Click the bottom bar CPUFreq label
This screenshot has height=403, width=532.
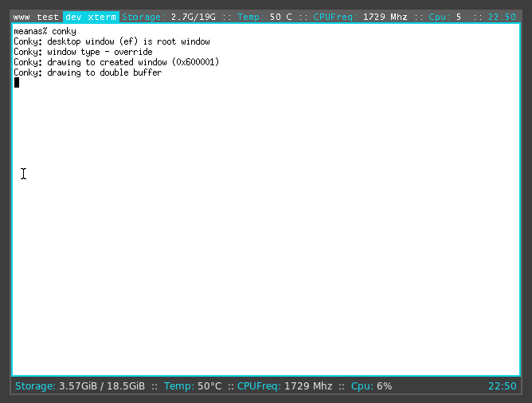tap(259, 386)
